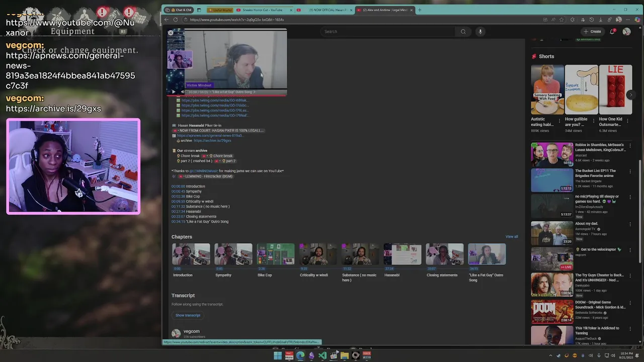Open the YouTube Create menu
The height and width of the screenshot is (362, 644).
(592, 32)
